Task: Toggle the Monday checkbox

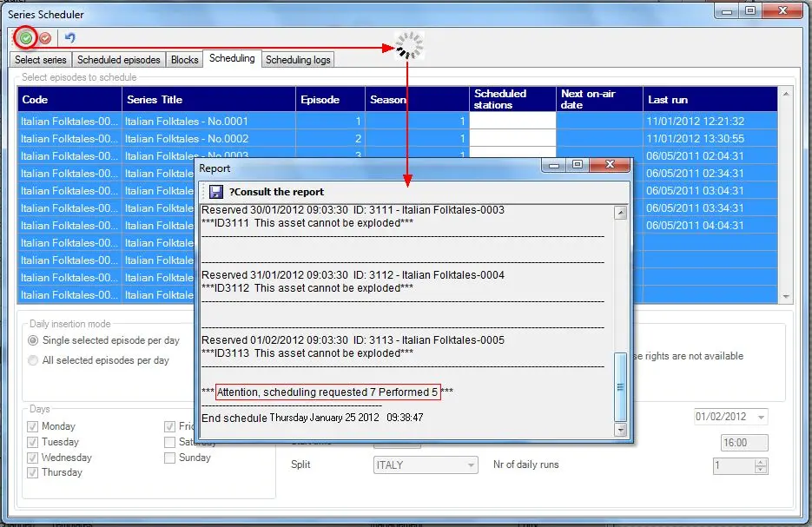Action: point(33,426)
